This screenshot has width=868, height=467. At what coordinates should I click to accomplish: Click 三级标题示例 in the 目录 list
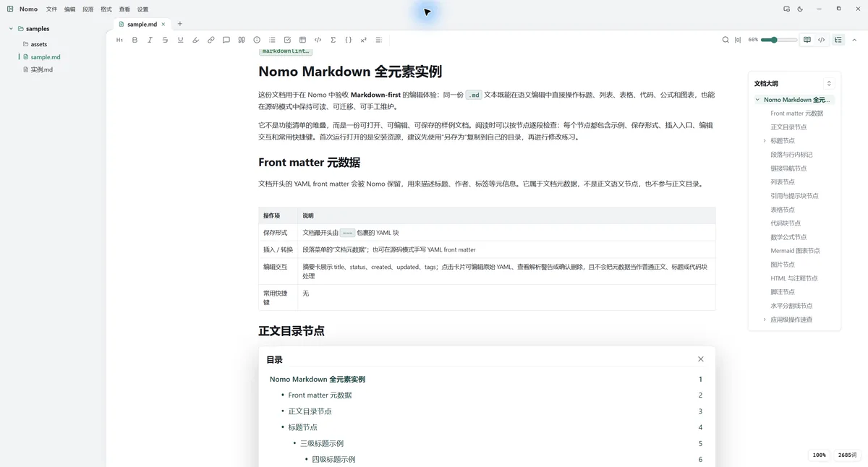pyautogui.click(x=322, y=443)
